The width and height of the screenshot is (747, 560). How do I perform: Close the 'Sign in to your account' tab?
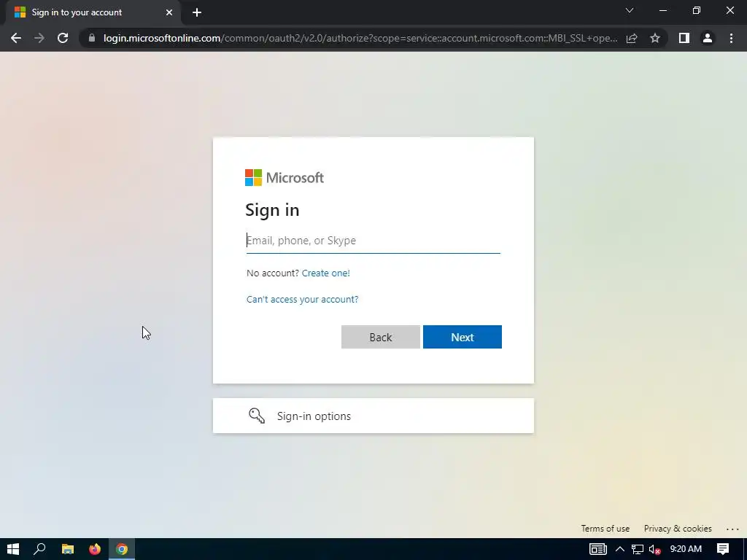click(x=169, y=12)
